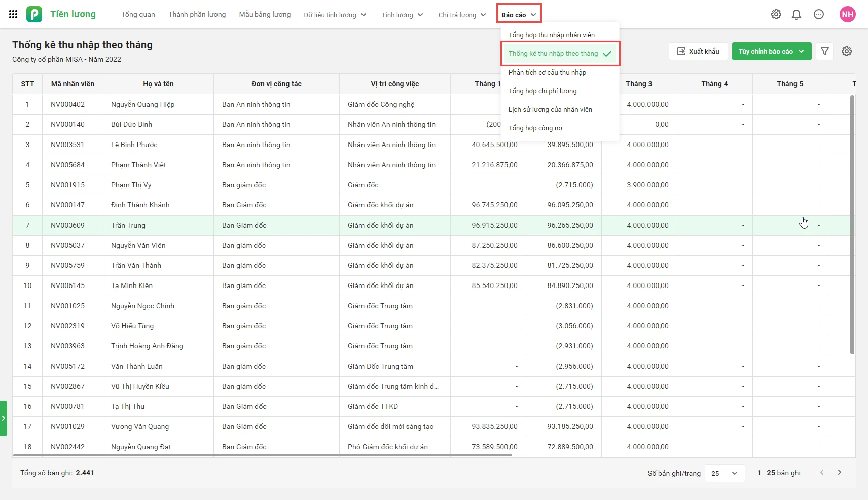The width and height of the screenshot is (868, 500).
Task: Go to the previous records page arrow
Action: click(x=822, y=472)
